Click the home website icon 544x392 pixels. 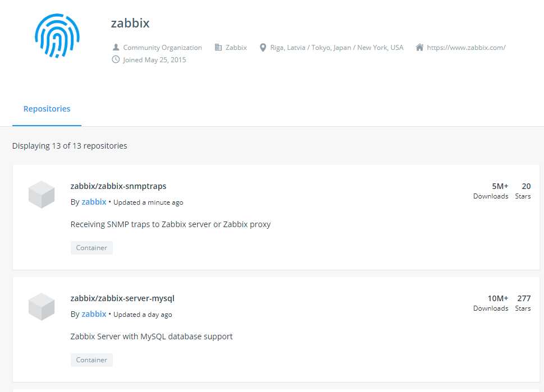click(419, 47)
